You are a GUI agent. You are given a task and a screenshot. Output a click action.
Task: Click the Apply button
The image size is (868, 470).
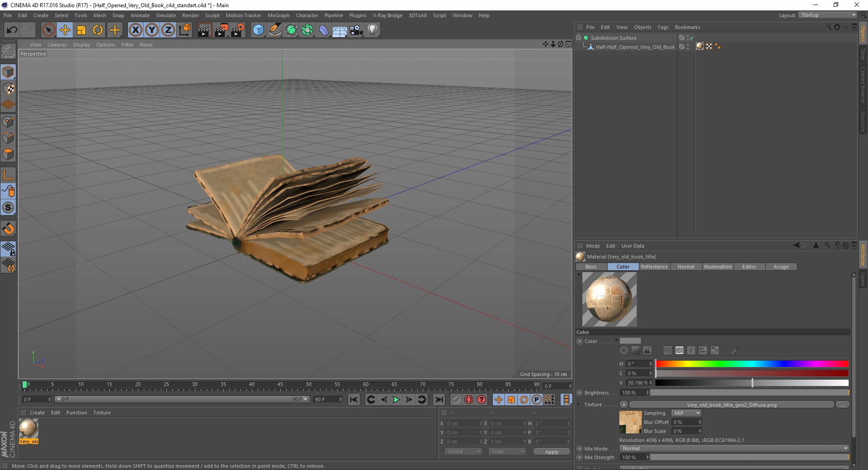coord(552,452)
